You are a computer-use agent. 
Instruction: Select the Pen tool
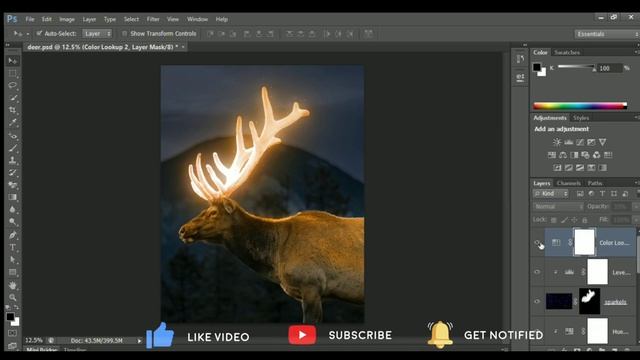13,235
